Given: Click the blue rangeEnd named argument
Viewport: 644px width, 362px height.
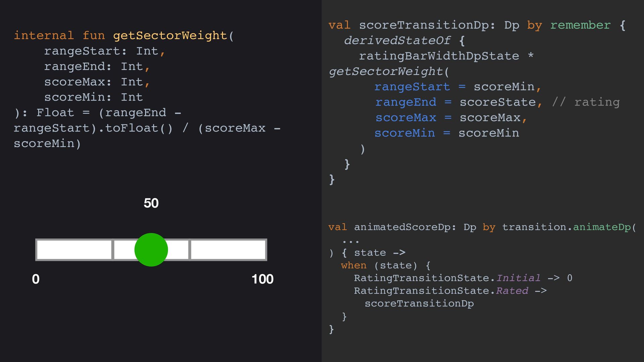Looking at the screenshot, I should point(406,102).
